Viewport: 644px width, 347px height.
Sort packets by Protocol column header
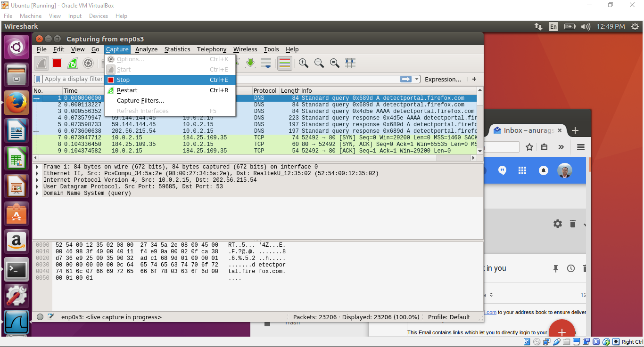pyautogui.click(x=265, y=91)
